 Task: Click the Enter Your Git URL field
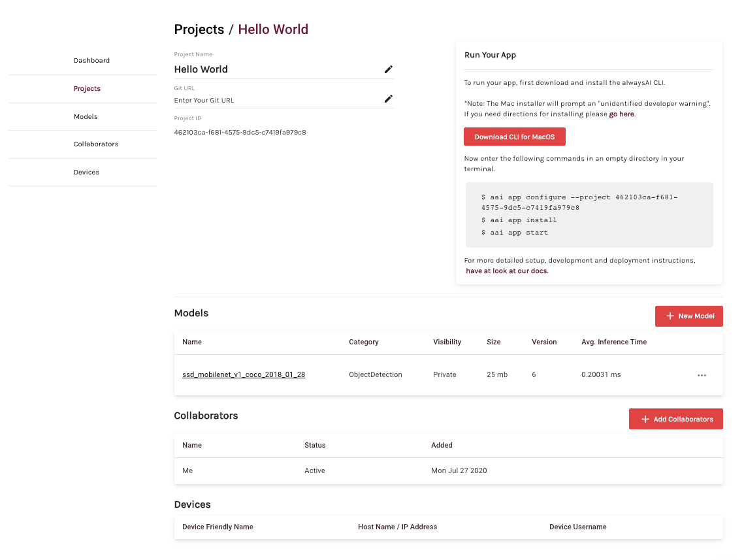pos(274,101)
